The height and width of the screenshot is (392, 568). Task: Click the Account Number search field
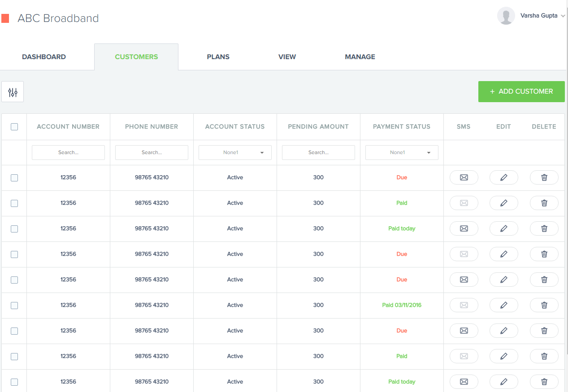click(68, 153)
